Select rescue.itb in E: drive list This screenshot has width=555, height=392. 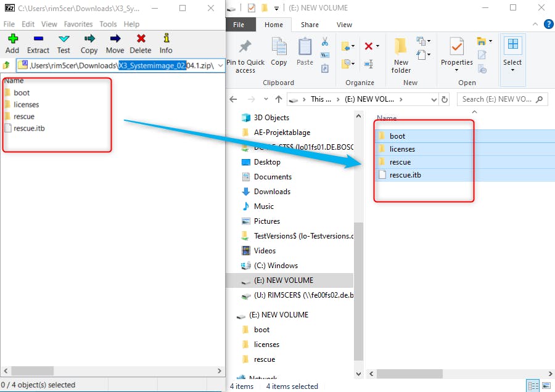[405, 175]
